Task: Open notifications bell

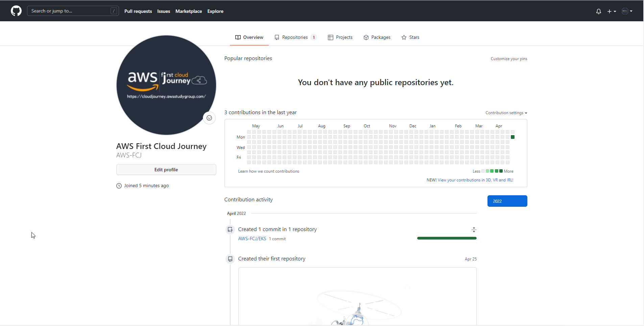Action: coord(599,11)
